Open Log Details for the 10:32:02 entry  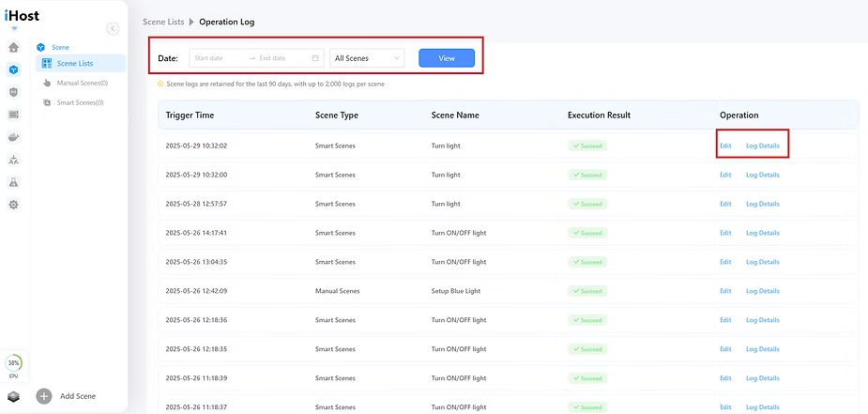(762, 146)
